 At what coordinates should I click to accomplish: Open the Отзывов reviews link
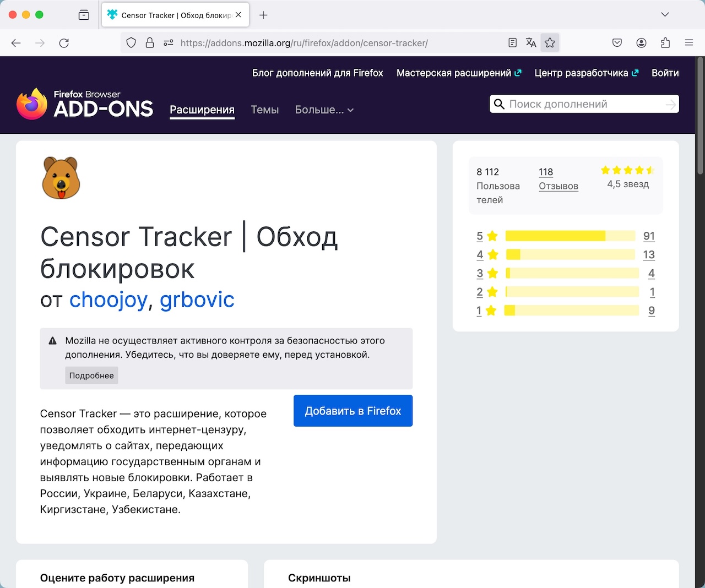tap(558, 186)
